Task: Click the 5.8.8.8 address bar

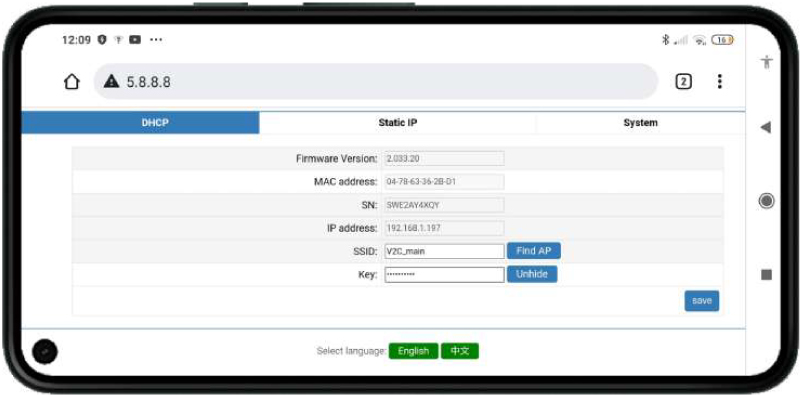Action: tap(376, 82)
